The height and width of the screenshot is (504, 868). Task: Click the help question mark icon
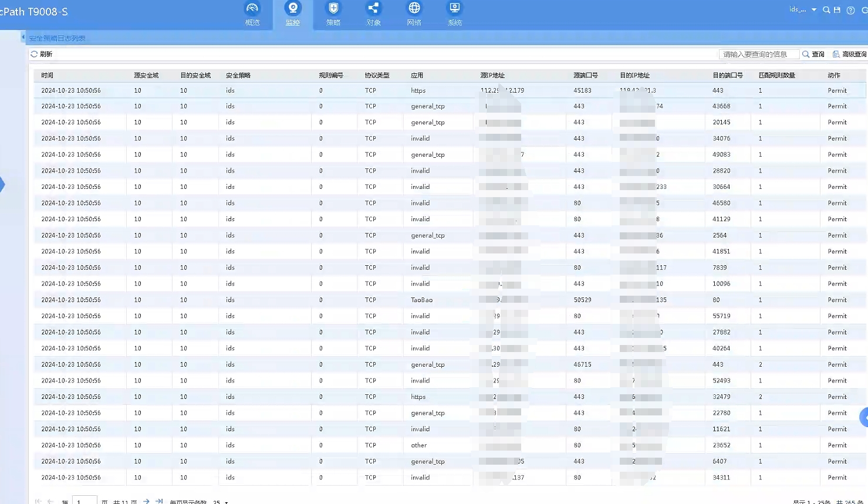point(850,11)
